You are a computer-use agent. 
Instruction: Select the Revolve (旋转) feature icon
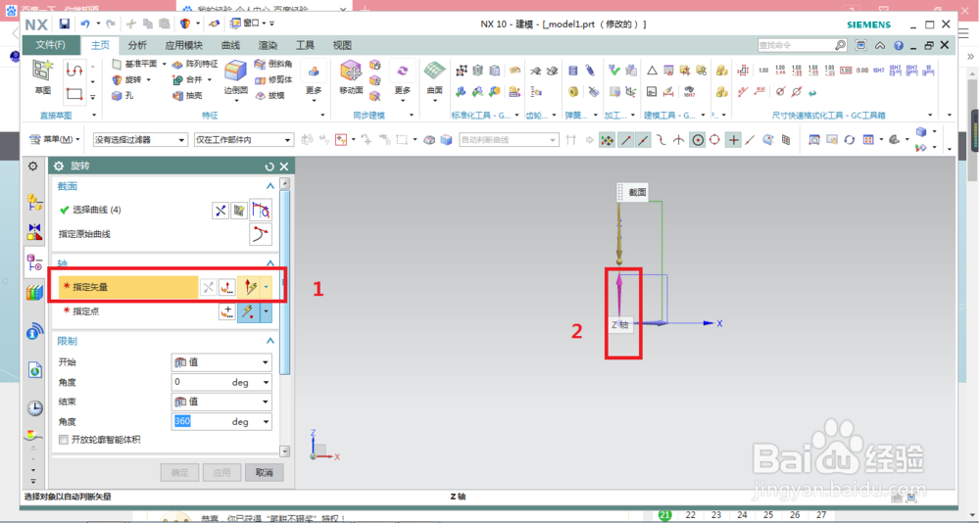pos(117,80)
